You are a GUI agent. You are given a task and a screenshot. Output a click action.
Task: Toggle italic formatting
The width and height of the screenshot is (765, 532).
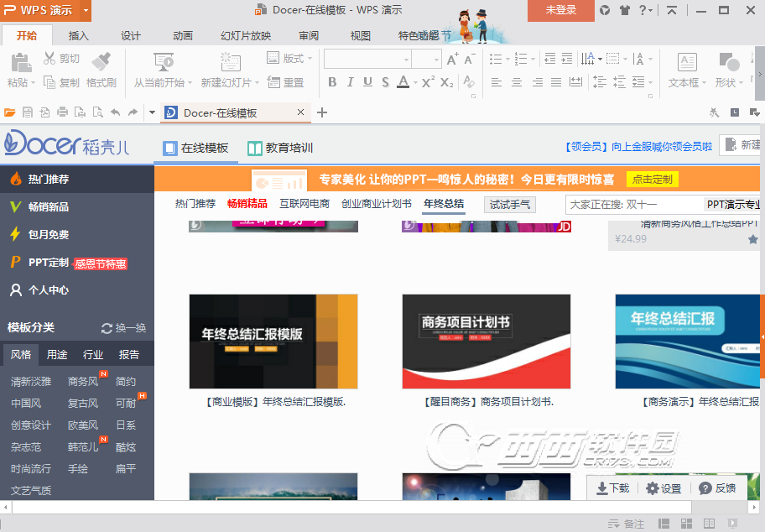(350, 82)
